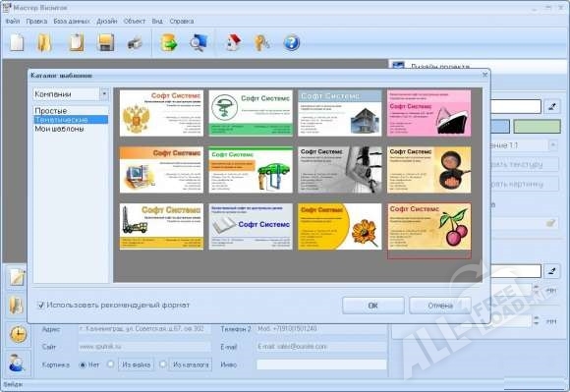Select 'Мои шаблоны' in the template list
Screen dimensions: 570x392
coord(59,129)
